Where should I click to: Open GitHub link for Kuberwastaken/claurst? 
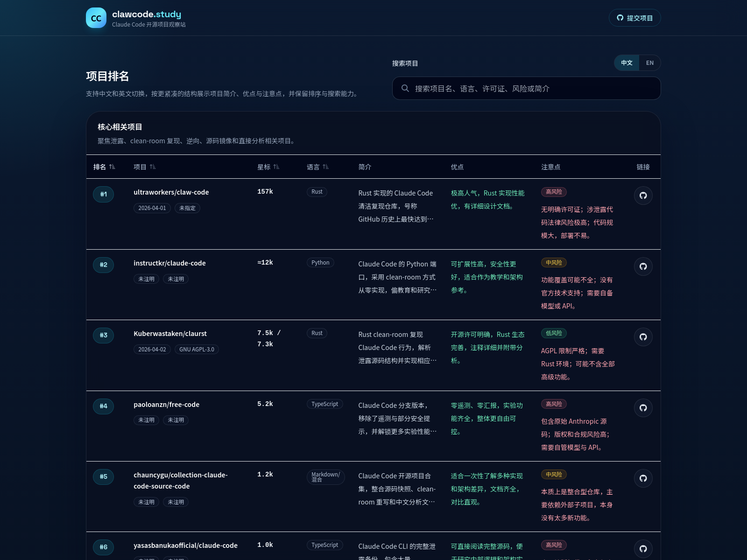click(643, 337)
